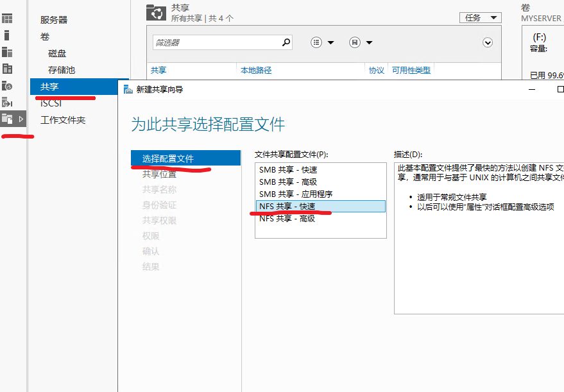Click the 可用性类型 column header
This screenshot has height=392, width=564.
pos(411,71)
